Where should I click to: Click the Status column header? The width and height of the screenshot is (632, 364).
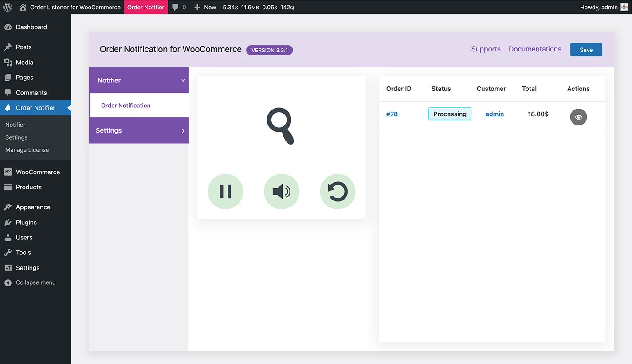click(441, 89)
